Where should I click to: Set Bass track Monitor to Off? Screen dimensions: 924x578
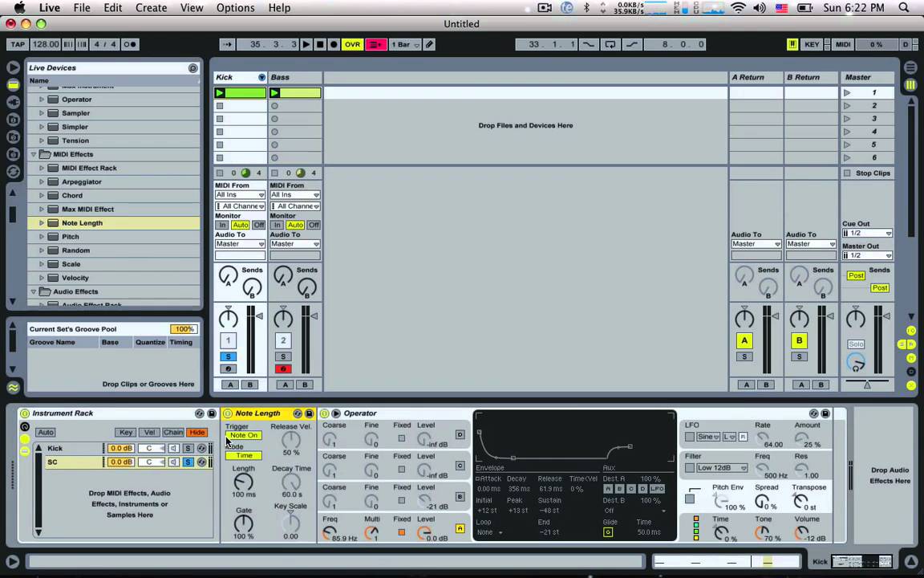pyautogui.click(x=314, y=225)
